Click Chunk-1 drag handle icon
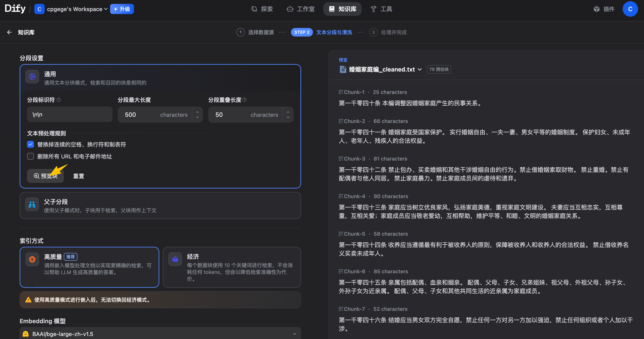This screenshot has height=339, width=644. (341, 92)
